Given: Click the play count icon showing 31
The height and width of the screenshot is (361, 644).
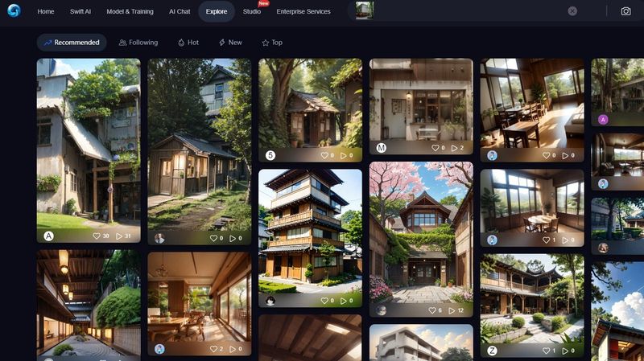Looking at the screenshot, I should 119,236.
